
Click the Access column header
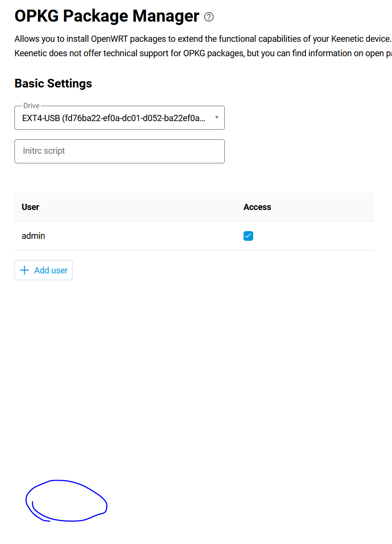pos(257,207)
